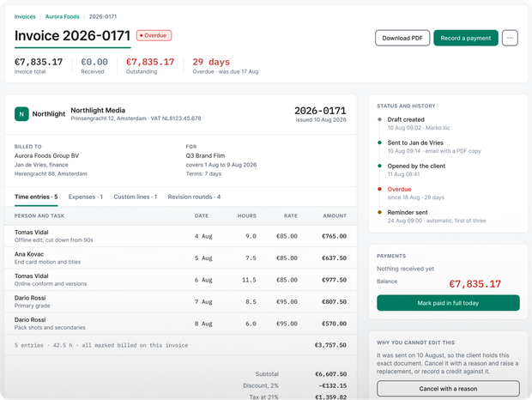This screenshot has width=532, height=400.
Task: Click the €977.50 amount cell
Action: coord(334,280)
